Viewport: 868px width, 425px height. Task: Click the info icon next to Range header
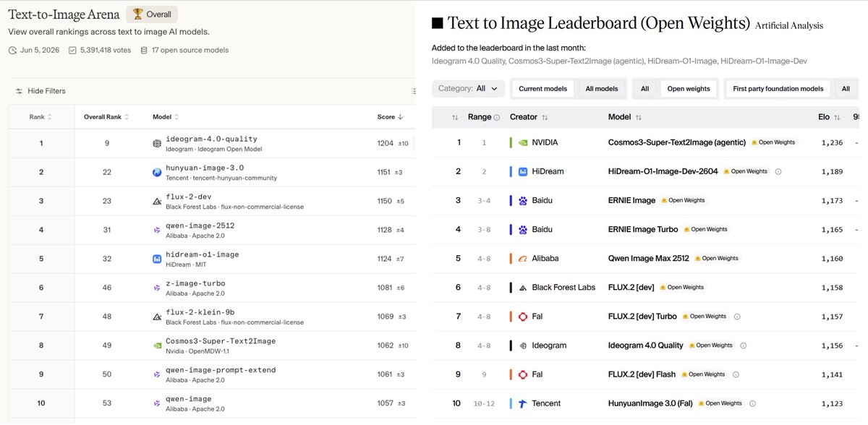pos(496,117)
